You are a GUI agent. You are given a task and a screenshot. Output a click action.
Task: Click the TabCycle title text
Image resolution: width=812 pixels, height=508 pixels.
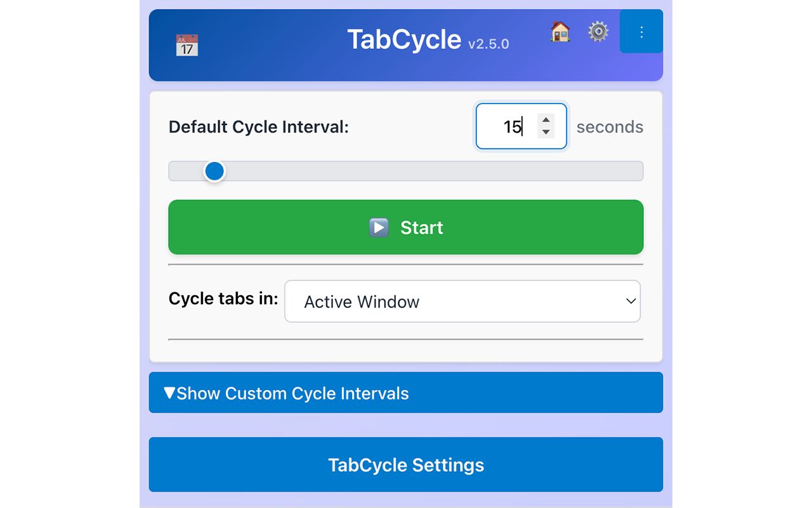tap(404, 40)
